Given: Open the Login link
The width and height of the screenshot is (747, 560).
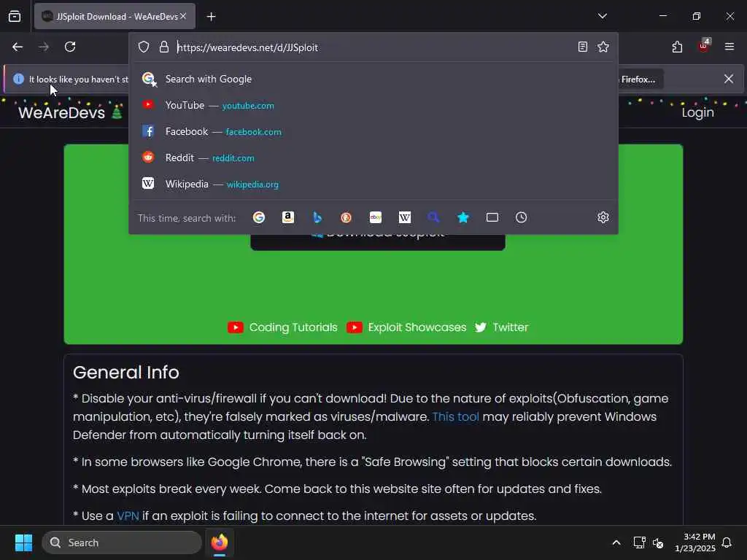Looking at the screenshot, I should point(697,112).
